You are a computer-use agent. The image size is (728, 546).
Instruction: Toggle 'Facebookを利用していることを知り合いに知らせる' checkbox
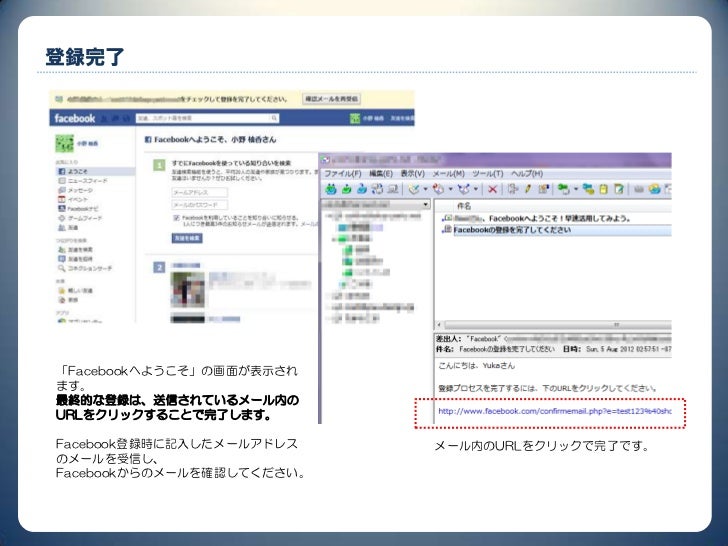tap(176, 217)
